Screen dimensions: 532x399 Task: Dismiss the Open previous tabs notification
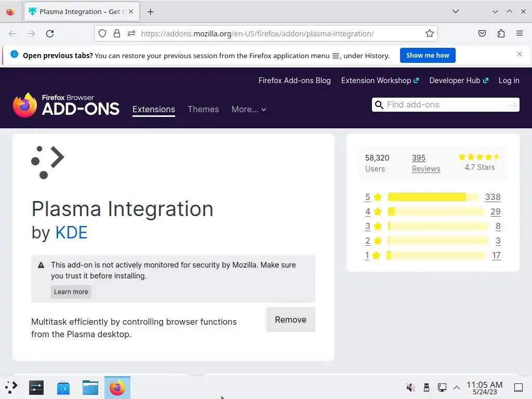click(519, 54)
